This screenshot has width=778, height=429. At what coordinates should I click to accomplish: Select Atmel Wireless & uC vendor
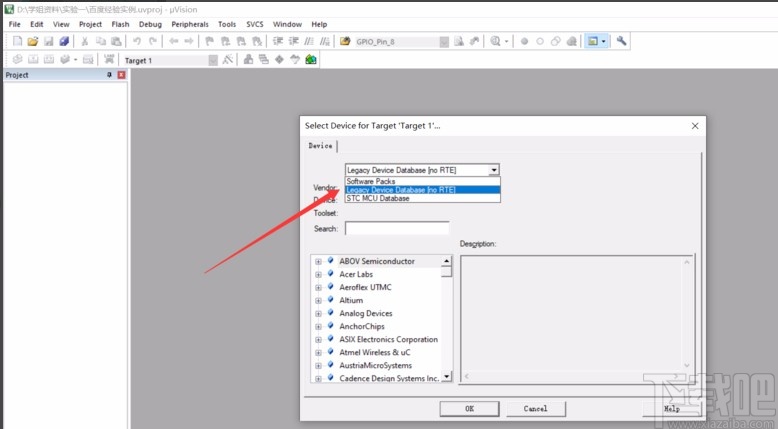pyautogui.click(x=375, y=352)
